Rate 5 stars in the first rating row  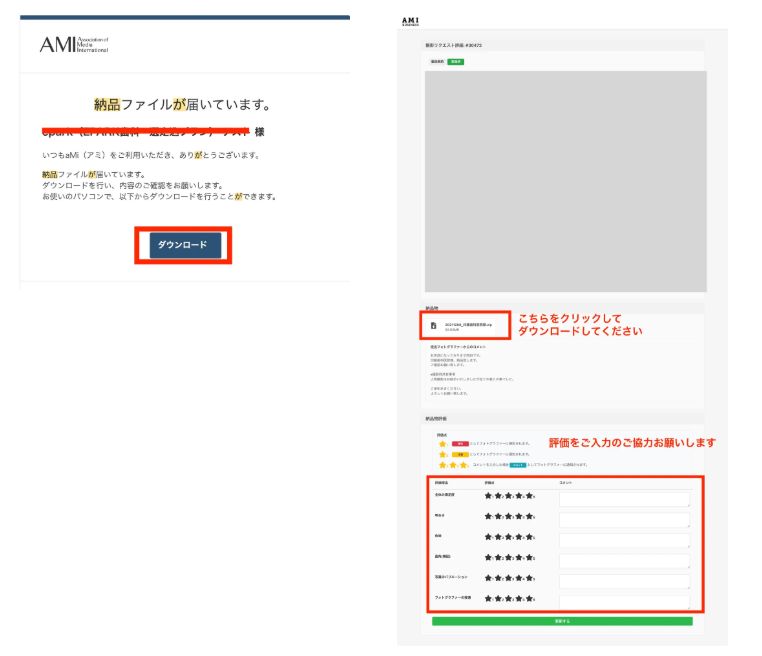(529, 496)
